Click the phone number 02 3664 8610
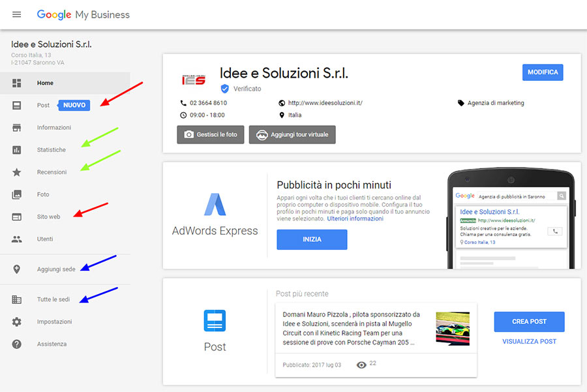This screenshot has height=392, width=587. pos(208,103)
